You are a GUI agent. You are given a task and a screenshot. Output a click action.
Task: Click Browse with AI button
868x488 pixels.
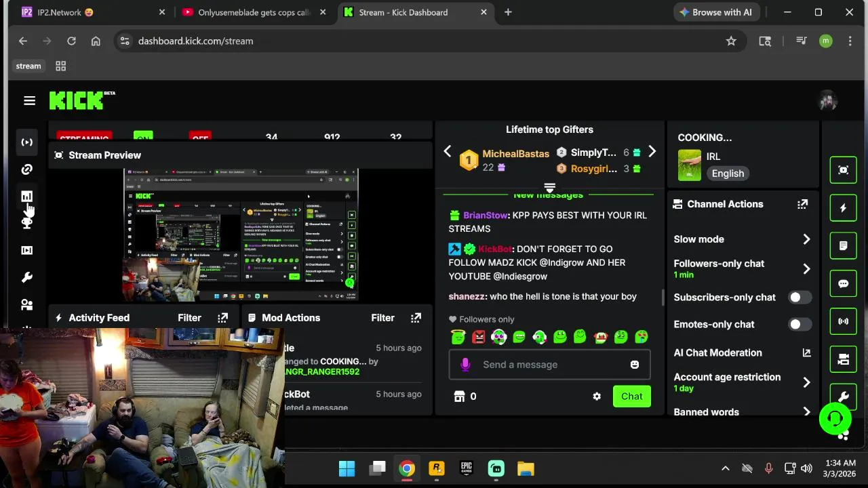715,12
